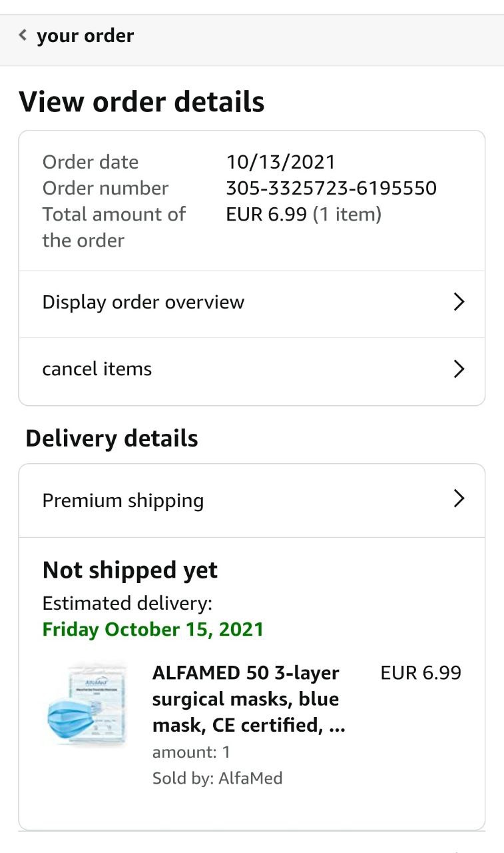Click the arrow next to cancel items
Screen dimensions: 504x853
(x=458, y=369)
